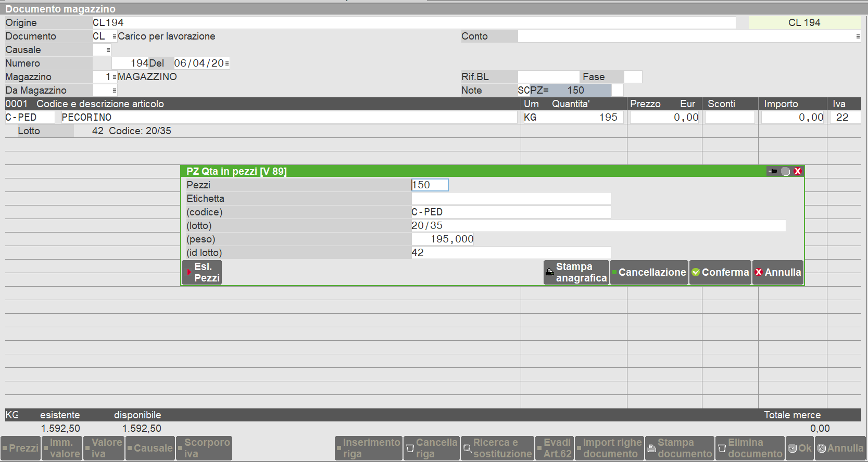This screenshot has width=868, height=462.
Task: Close the PZ Qta in pezzi dialog
Action: pos(798,171)
